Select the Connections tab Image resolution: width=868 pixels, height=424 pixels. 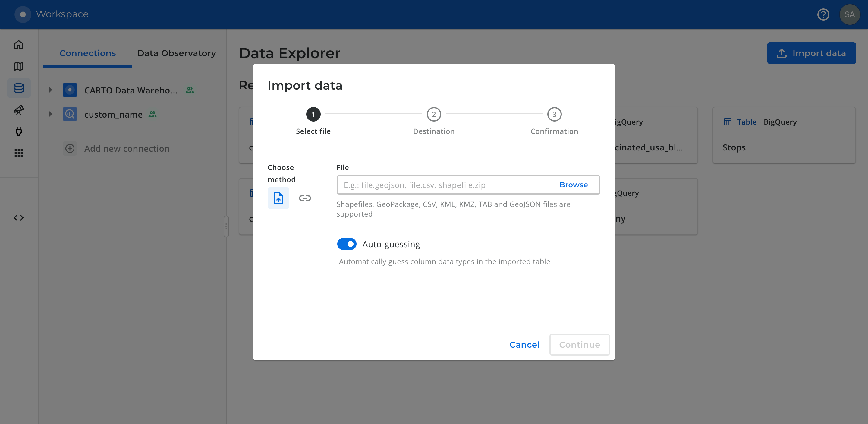(88, 53)
